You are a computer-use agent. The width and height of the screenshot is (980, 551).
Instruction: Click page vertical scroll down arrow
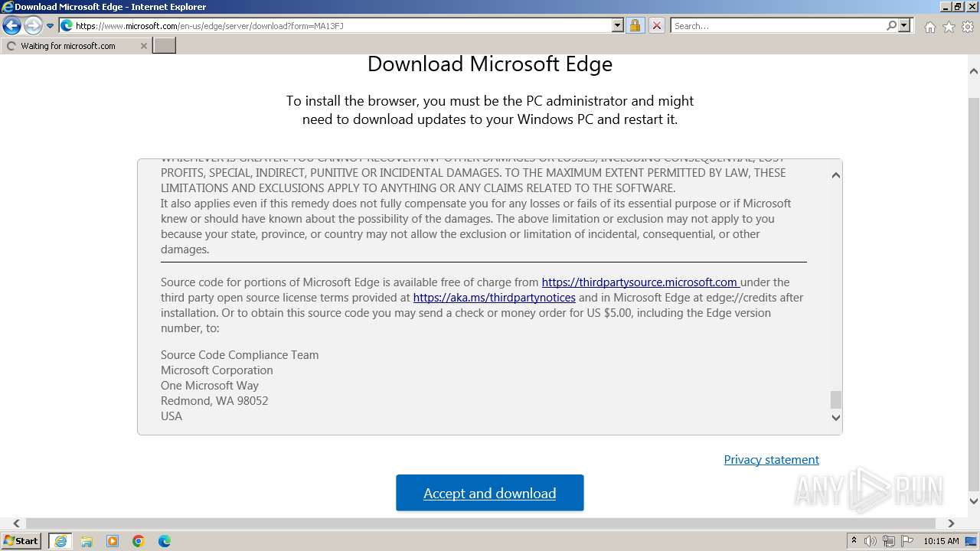tap(974, 502)
